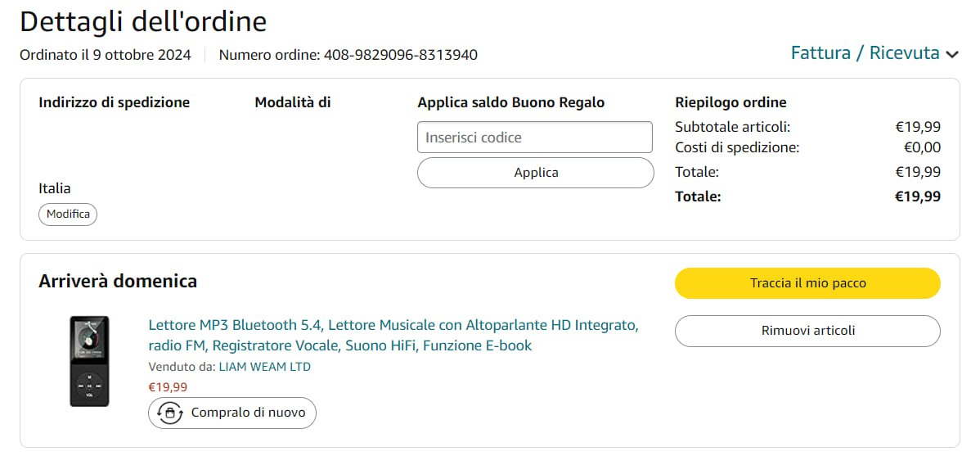This screenshot has width=980, height=456.
Task: Visit seller LIAM WEAM LTD link
Action: [x=265, y=367]
